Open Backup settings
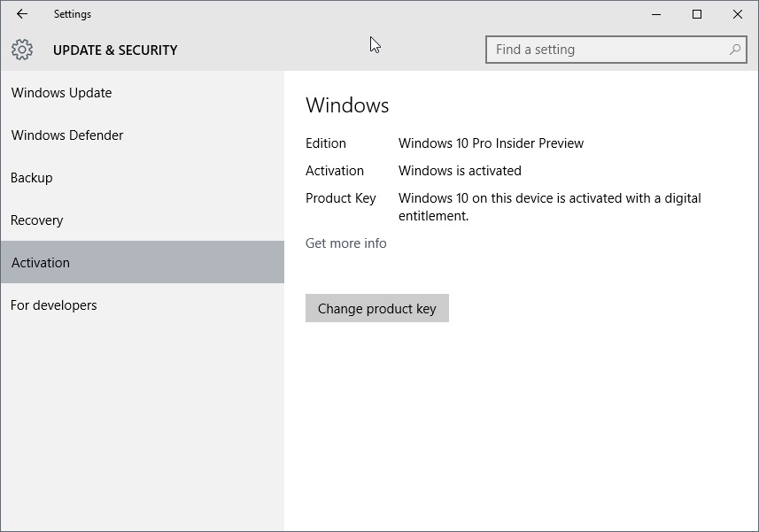Screen dimensions: 759x532 click(31, 178)
